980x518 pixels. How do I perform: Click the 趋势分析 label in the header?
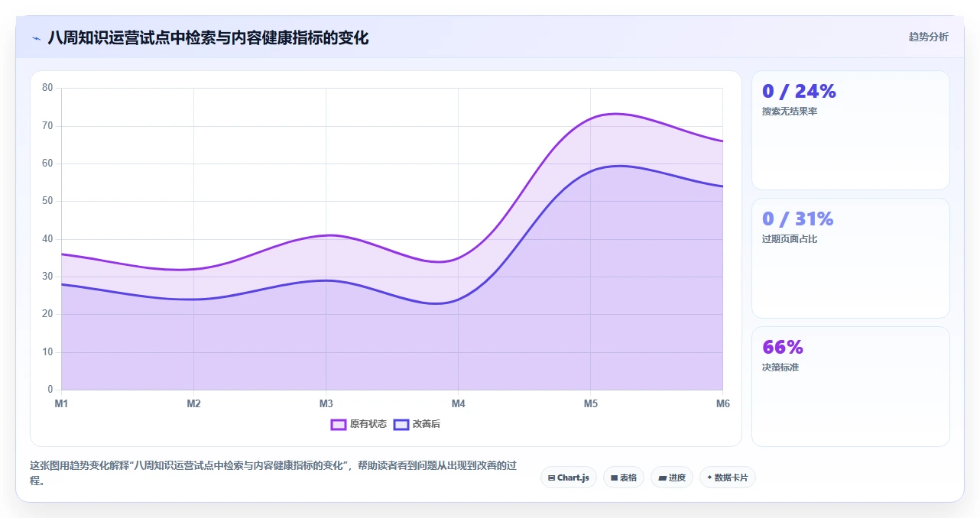coord(928,37)
